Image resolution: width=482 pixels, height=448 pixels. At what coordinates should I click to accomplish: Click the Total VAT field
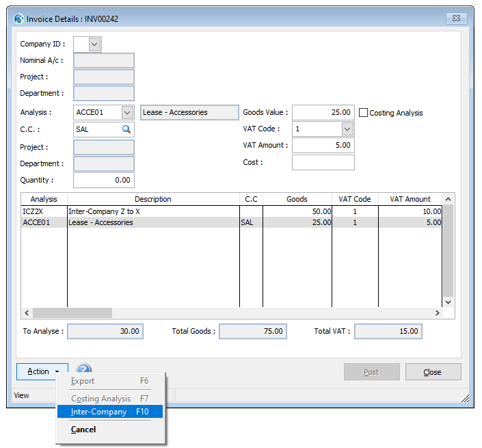[x=388, y=331]
